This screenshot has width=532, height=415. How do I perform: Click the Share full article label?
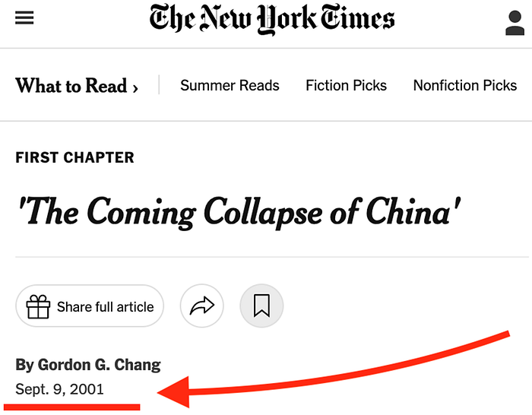click(105, 307)
